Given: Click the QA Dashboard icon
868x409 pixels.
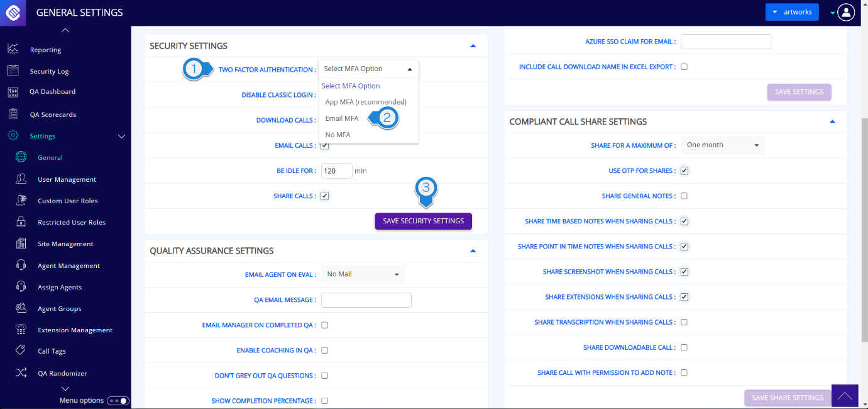Looking at the screenshot, I should tap(13, 92).
